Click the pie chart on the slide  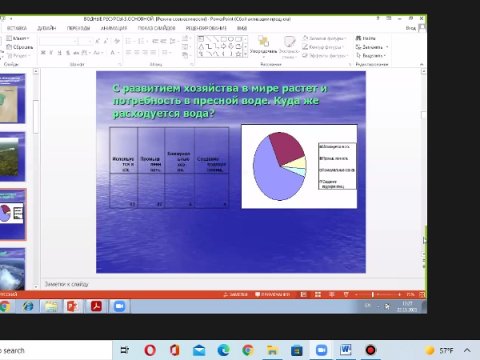tap(279, 166)
